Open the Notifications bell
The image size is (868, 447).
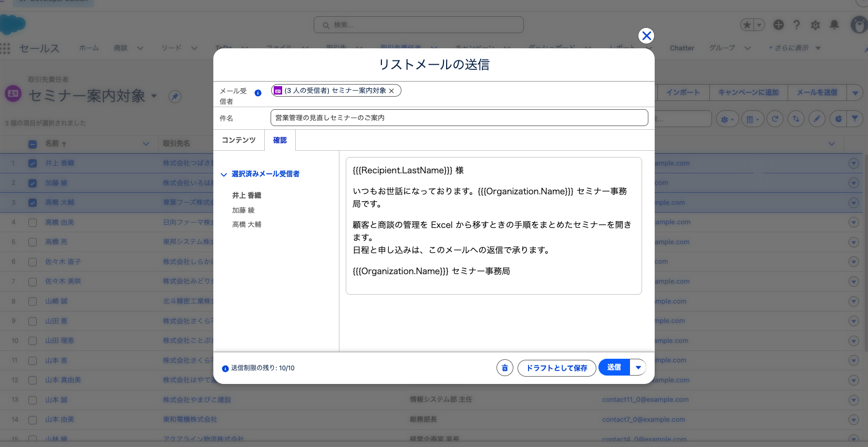834,25
